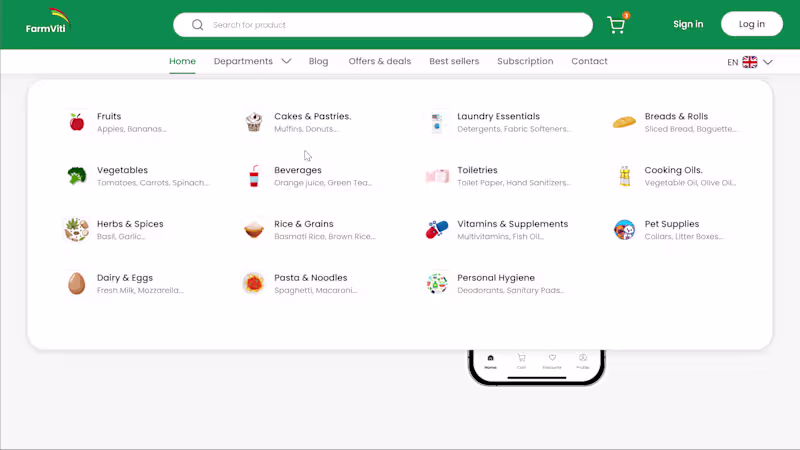This screenshot has height=450, width=800.
Task: Open the Beverages category
Action: pos(297,170)
